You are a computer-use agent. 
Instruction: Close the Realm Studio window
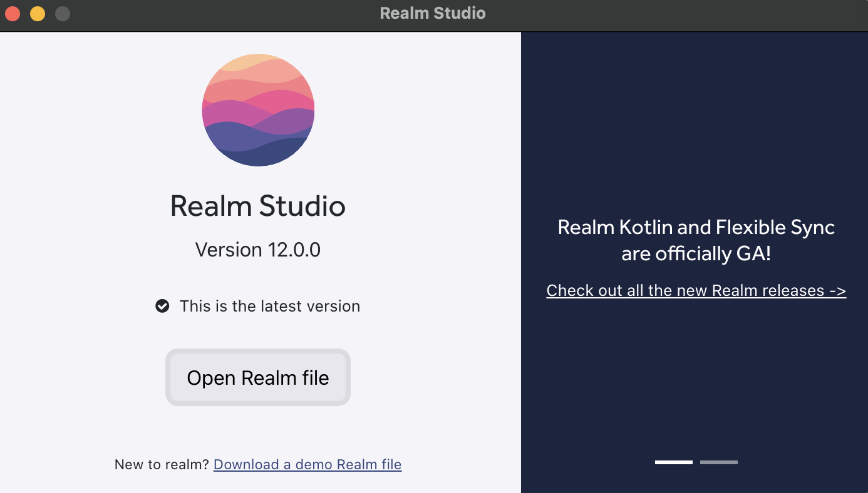[x=13, y=13]
